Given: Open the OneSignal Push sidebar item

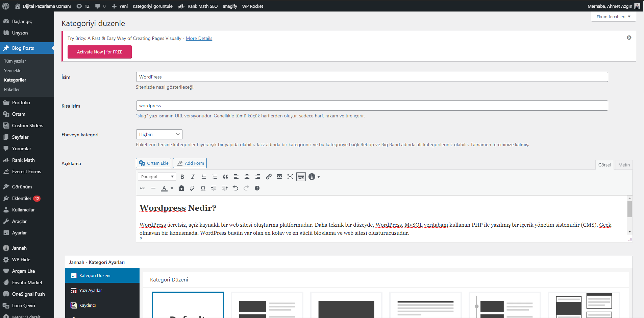Looking at the screenshot, I should (27, 294).
